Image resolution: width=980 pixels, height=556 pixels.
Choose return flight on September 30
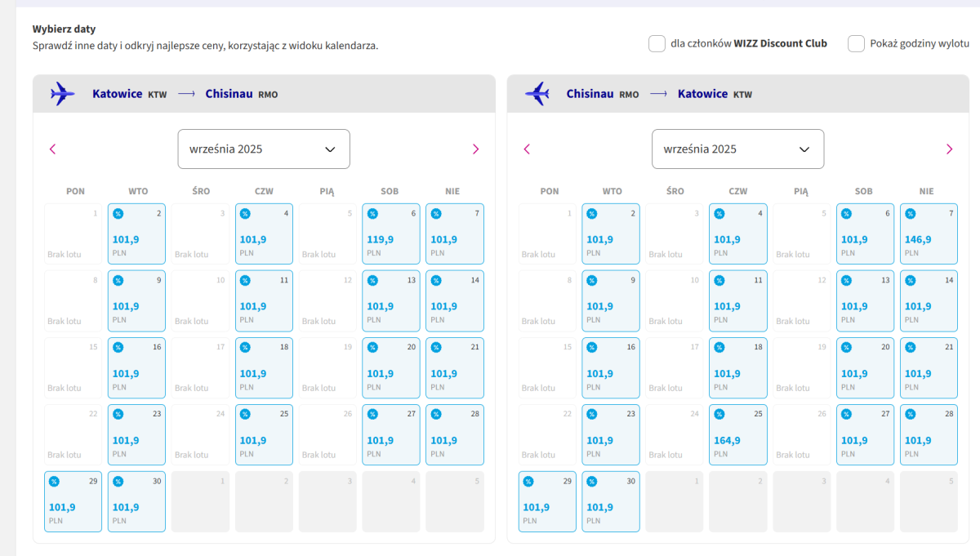[611, 501]
